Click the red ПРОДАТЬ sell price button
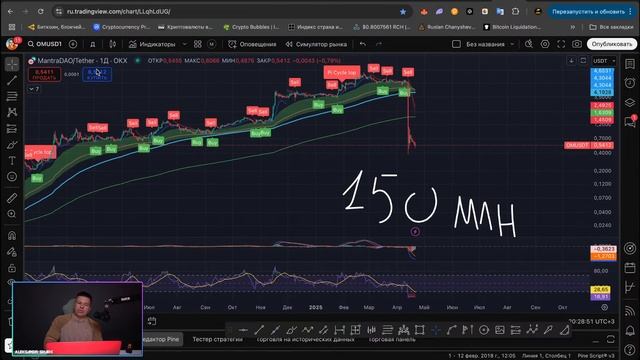This screenshot has height=360, width=640. (x=44, y=74)
